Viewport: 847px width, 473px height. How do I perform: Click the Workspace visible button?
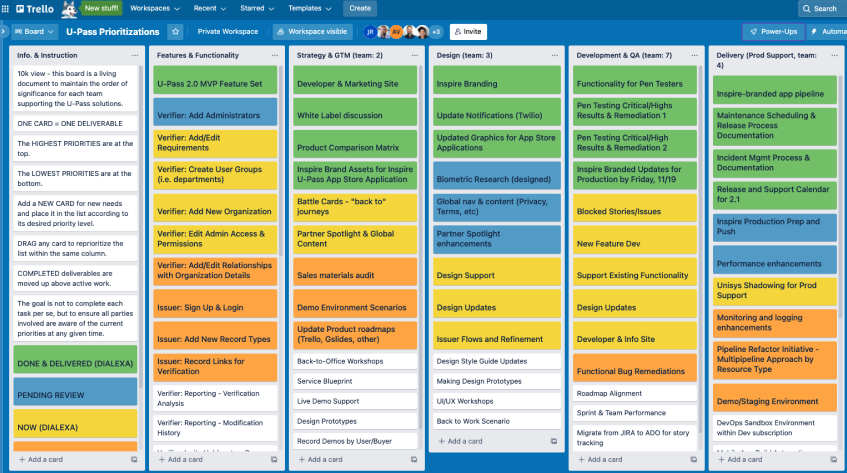pyautogui.click(x=312, y=32)
